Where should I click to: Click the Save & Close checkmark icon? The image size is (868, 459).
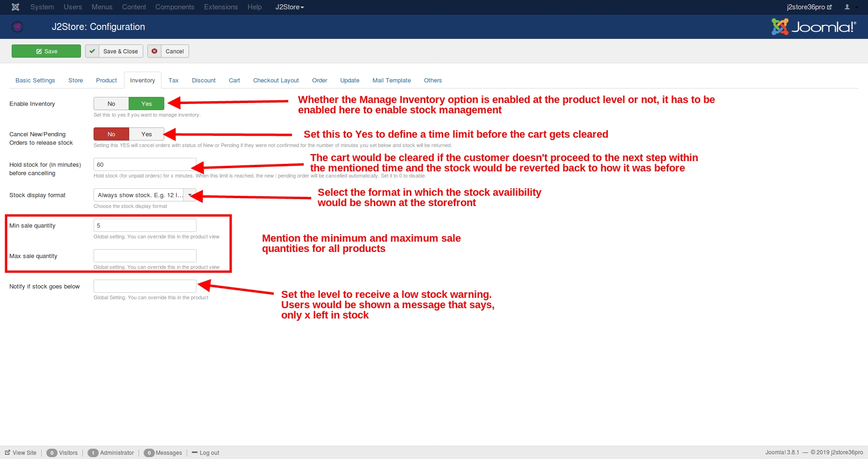pyautogui.click(x=92, y=51)
